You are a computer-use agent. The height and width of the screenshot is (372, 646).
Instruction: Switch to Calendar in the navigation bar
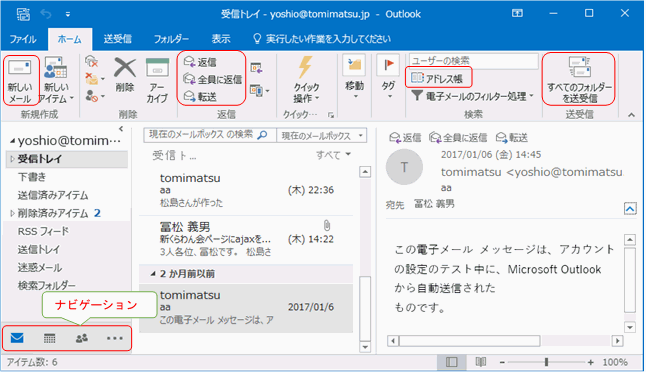pos(49,338)
